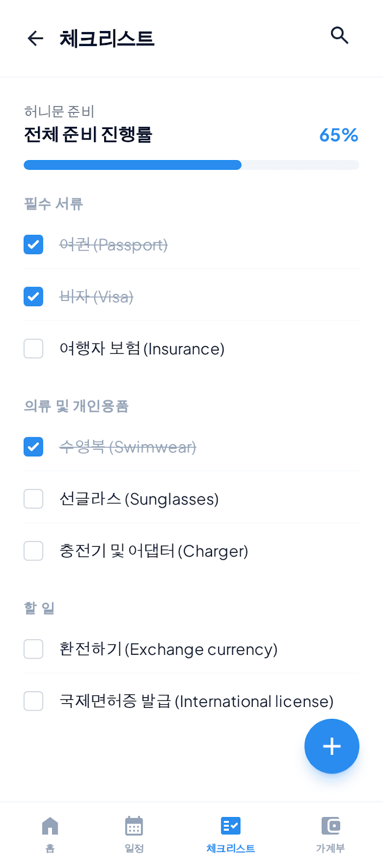Check the 환전하기 (Exchange currency) checkbox

click(33, 649)
